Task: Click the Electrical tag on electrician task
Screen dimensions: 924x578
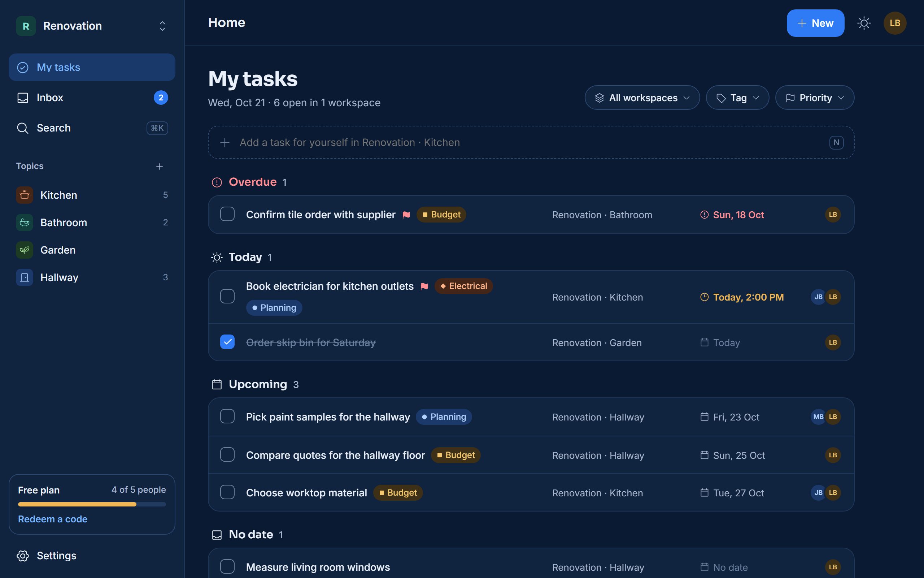Action: (x=463, y=286)
